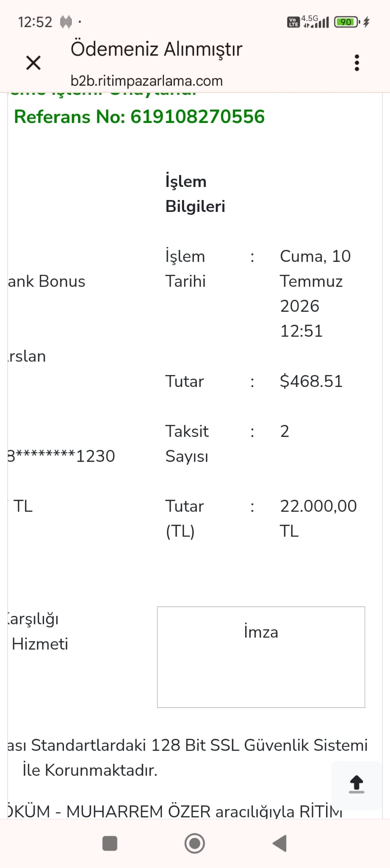Tap the Taksit Sayısı value 2
The height and width of the screenshot is (868, 390).
coord(285,431)
